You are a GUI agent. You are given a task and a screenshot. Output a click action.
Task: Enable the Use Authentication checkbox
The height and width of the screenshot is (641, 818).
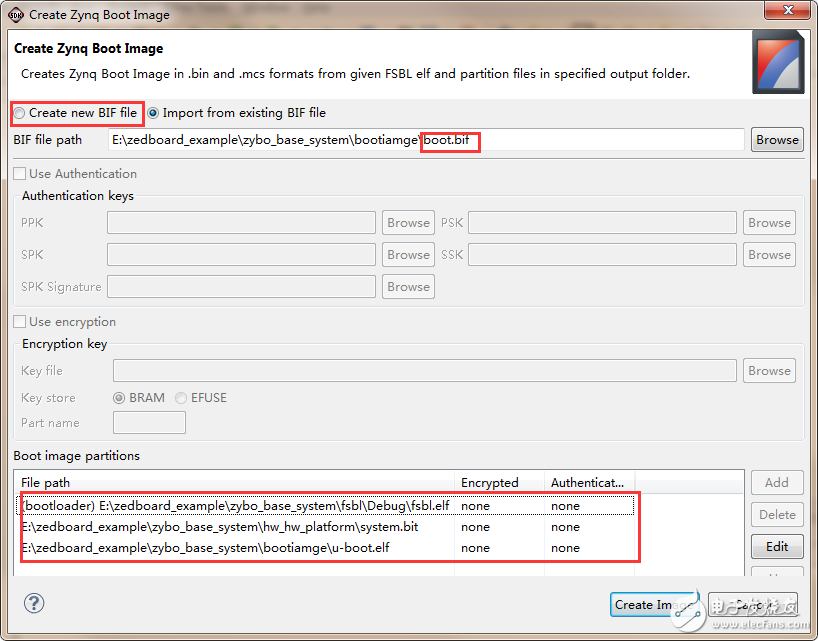[21, 174]
